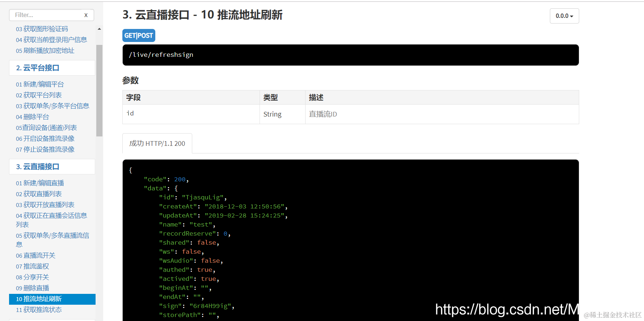The height and width of the screenshot is (321, 644).
Task: Click the 描述 column header
Action: (x=442, y=97)
